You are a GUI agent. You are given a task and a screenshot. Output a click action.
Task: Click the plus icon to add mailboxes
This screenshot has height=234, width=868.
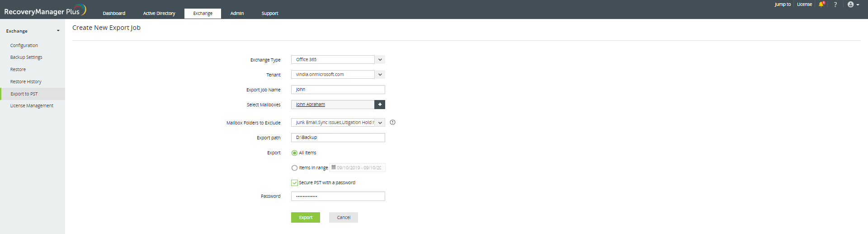click(380, 105)
